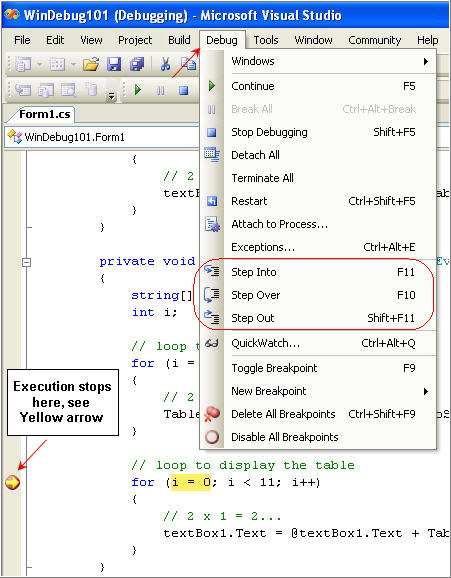The height and width of the screenshot is (578, 451).
Task: Click the QuickWatch glasses icon
Action: pos(212,343)
